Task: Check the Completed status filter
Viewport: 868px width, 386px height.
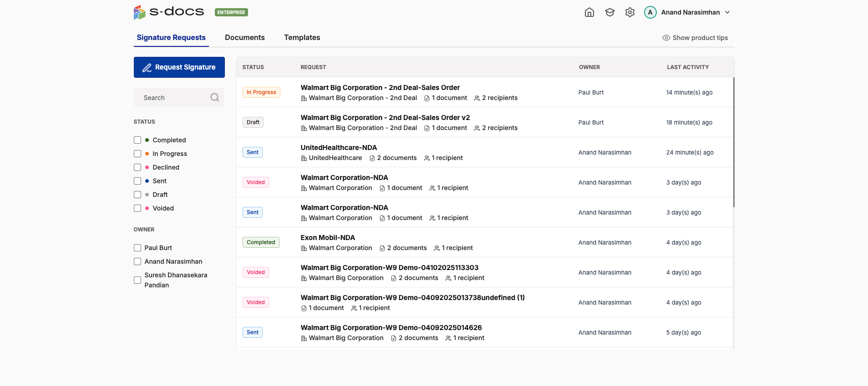Action: (137, 140)
